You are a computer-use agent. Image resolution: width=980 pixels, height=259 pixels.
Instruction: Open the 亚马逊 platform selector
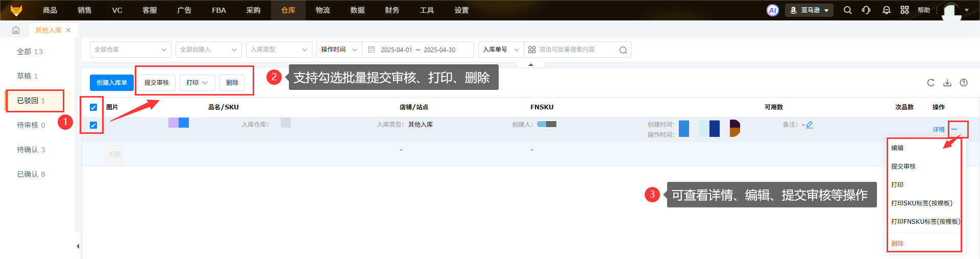click(x=809, y=10)
